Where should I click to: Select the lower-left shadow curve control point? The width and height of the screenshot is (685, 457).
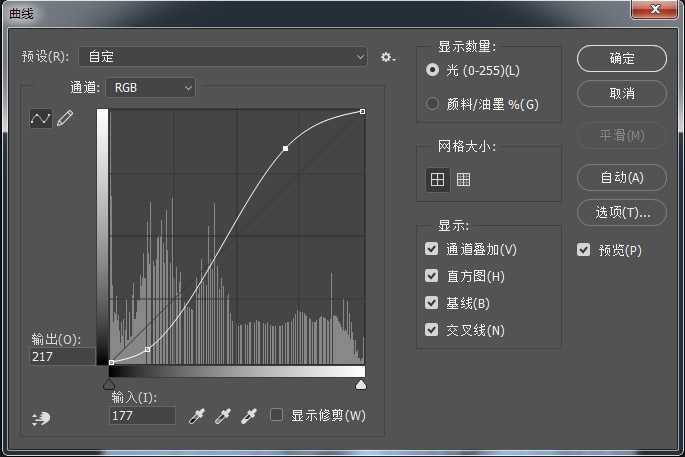[148, 350]
